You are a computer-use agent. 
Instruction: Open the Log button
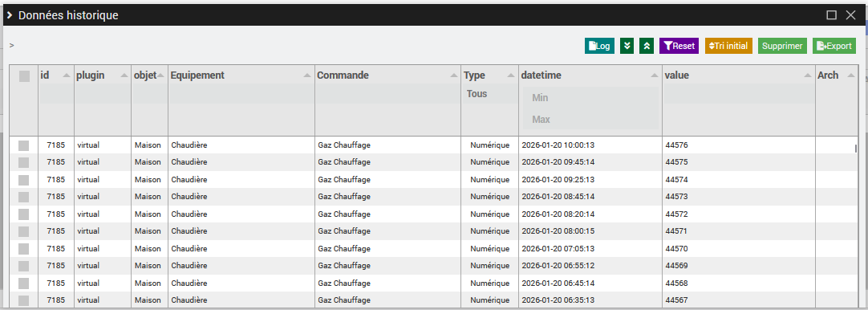tap(599, 46)
